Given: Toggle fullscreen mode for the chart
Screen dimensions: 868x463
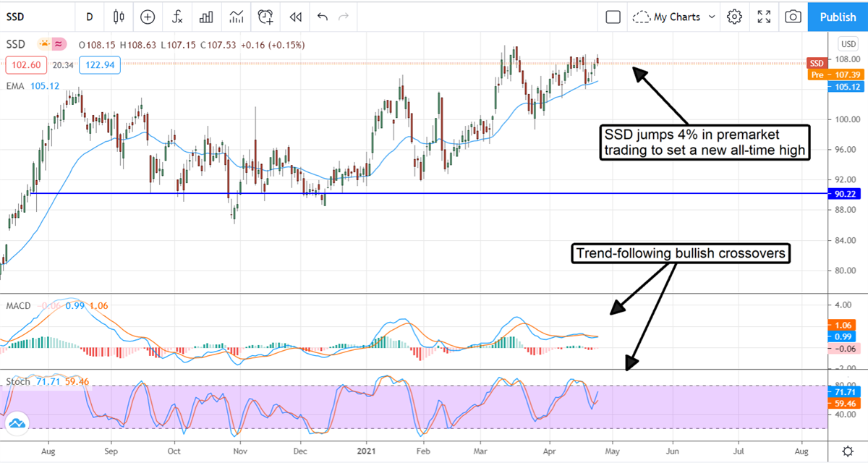Looking at the screenshot, I should pos(764,17).
